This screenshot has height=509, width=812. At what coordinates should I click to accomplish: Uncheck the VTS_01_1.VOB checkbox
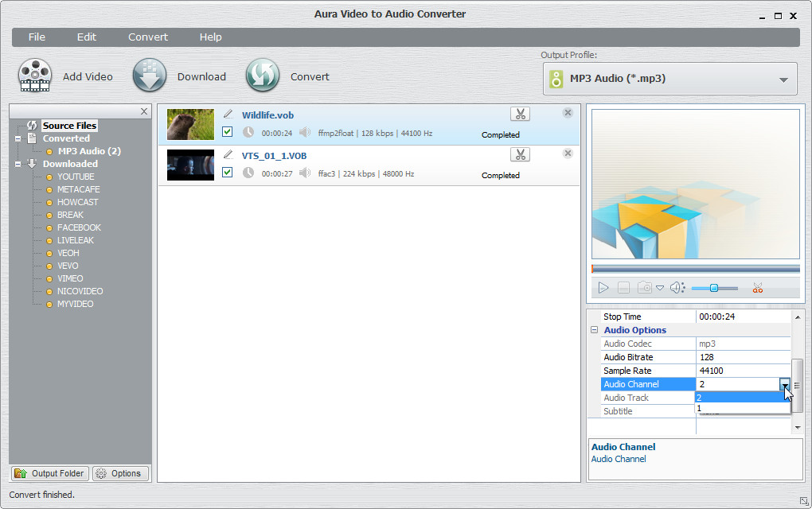click(x=228, y=173)
